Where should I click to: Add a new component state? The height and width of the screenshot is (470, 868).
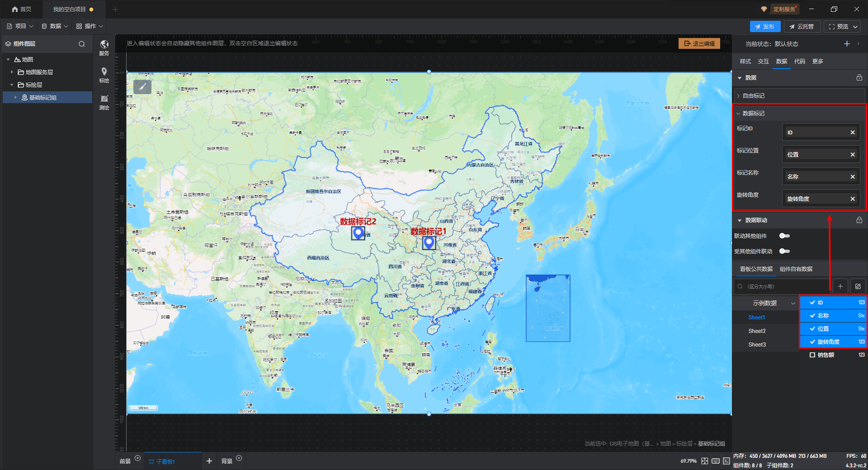pyautogui.click(x=847, y=44)
